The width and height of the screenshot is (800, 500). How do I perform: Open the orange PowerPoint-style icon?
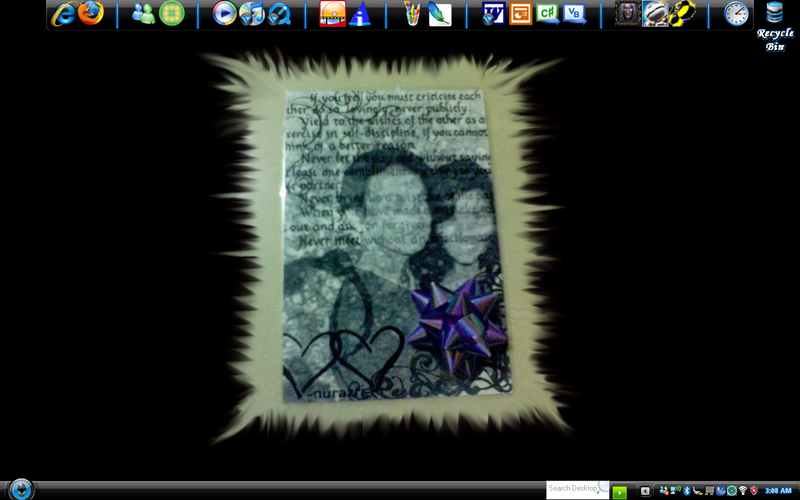tap(520, 13)
